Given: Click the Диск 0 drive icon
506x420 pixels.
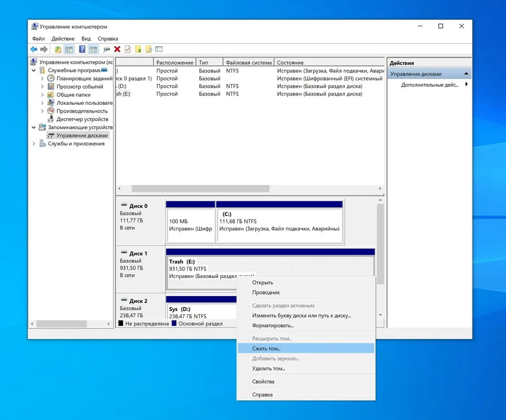Looking at the screenshot, I should (x=124, y=205).
